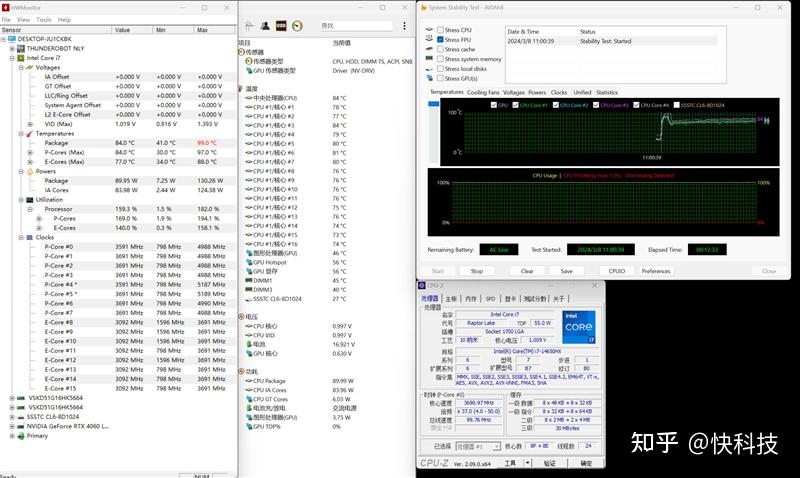Switch to the Statistics tab in AIDA64
This screenshot has width=800, height=478.
(x=607, y=92)
